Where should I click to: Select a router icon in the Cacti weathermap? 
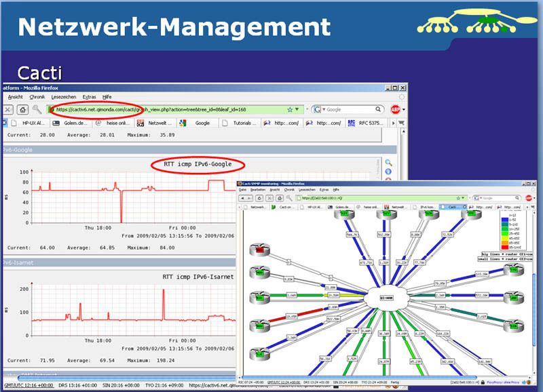pyautogui.click(x=258, y=251)
